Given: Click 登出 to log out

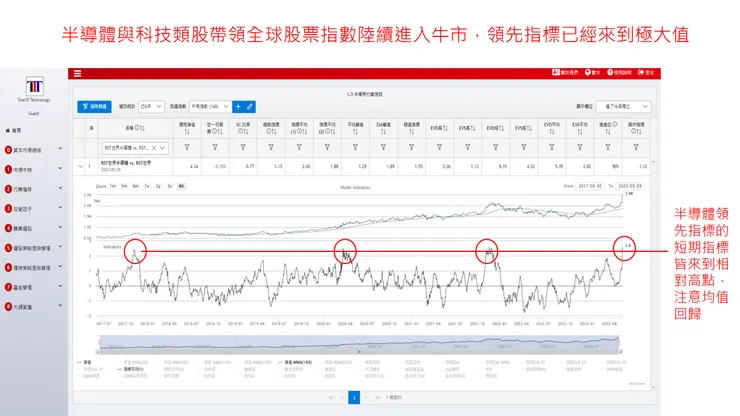Looking at the screenshot, I should tap(646, 73).
